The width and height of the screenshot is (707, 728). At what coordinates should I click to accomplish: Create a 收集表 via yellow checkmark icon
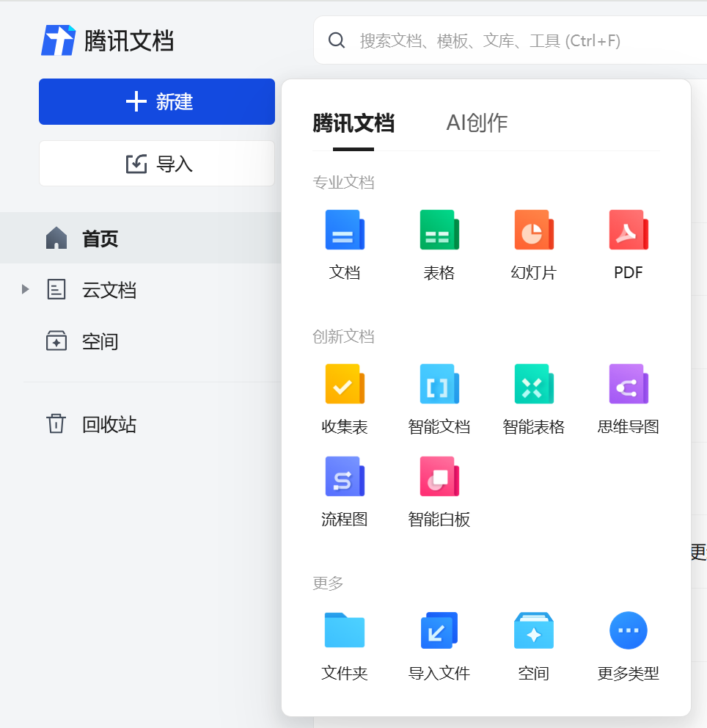pos(345,384)
